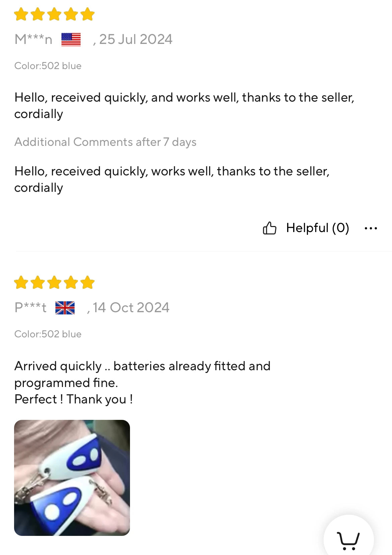Click Color:502 blue under P***t's review

tap(48, 334)
